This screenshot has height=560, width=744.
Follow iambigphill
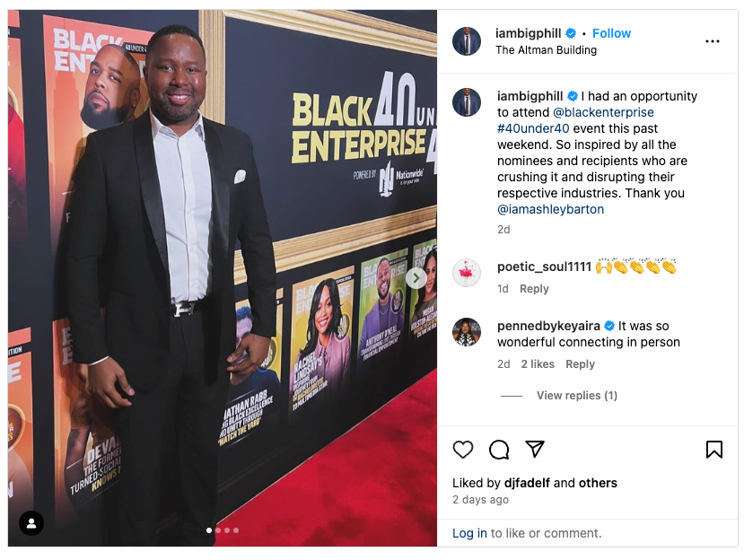click(611, 33)
